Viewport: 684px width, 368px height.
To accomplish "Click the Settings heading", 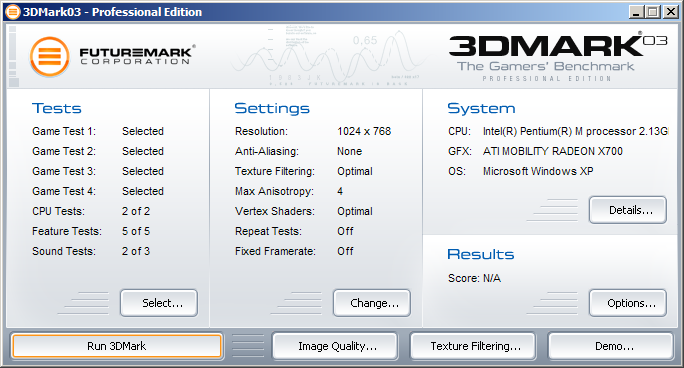I will 272,108.
